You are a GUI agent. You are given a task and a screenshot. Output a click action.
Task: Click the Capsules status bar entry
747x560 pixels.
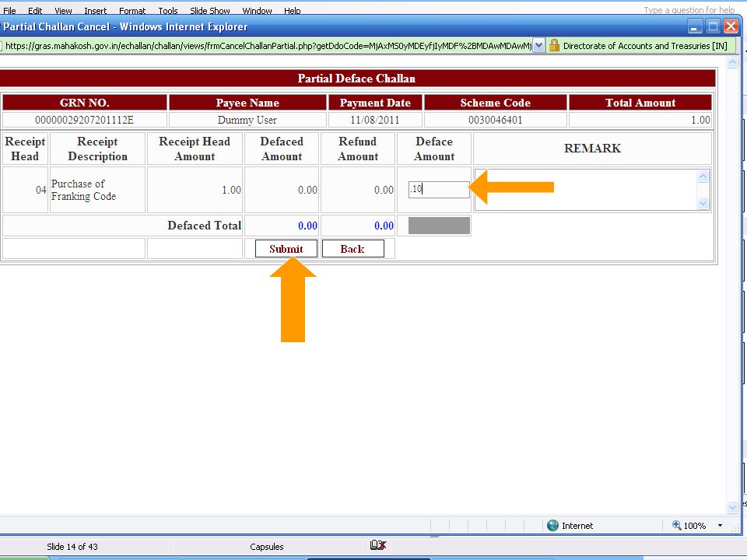click(266, 546)
